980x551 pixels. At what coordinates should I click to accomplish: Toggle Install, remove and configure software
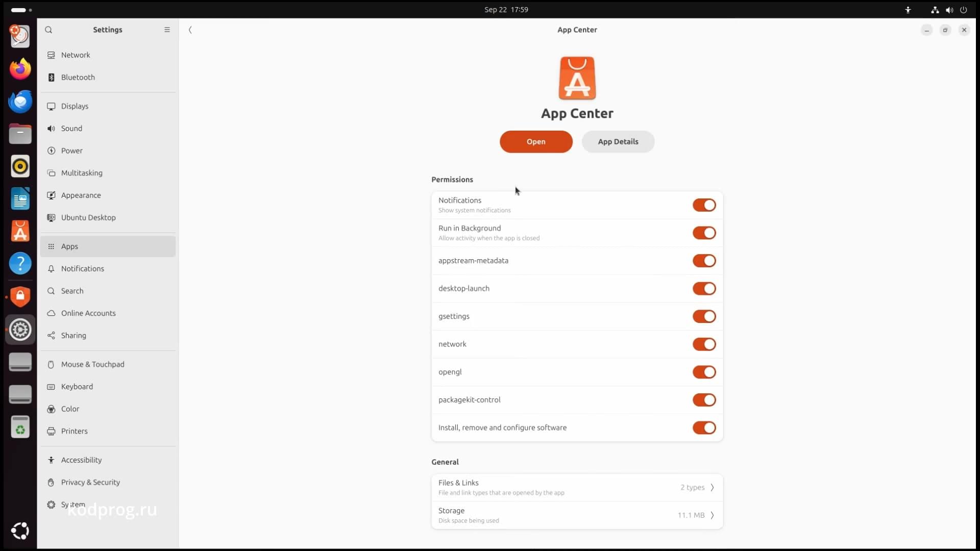[x=704, y=428]
